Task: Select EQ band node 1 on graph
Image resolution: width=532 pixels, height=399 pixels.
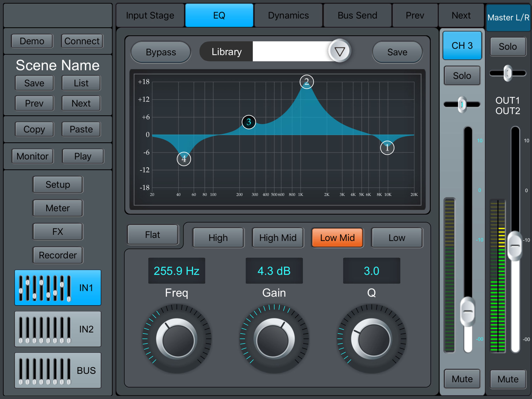Action: pos(387,148)
